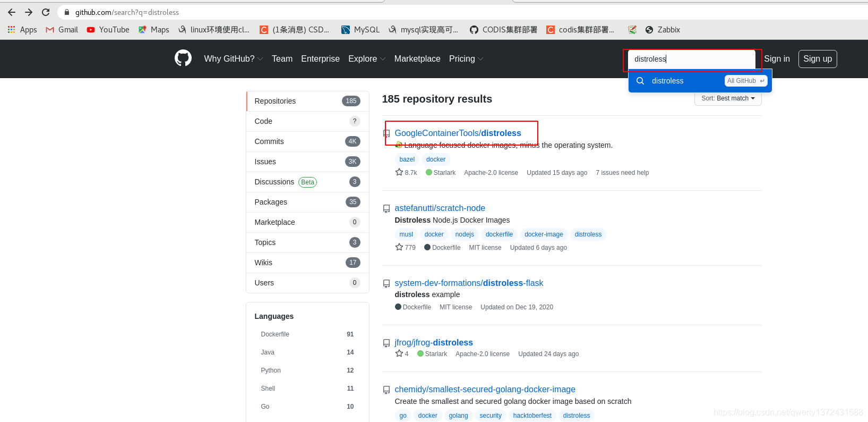The height and width of the screenshot is (422, 868).
Task: Open jfrog/jfrog-distroless repository
Action: point(434,342)
